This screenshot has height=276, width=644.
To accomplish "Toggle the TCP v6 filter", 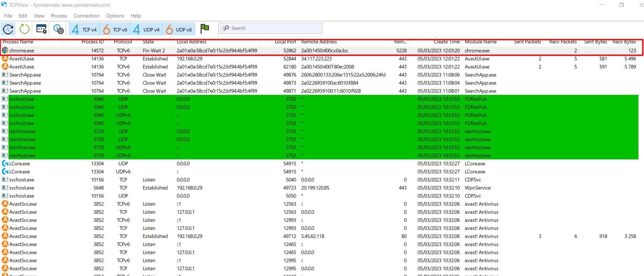I will click(115, 30).
